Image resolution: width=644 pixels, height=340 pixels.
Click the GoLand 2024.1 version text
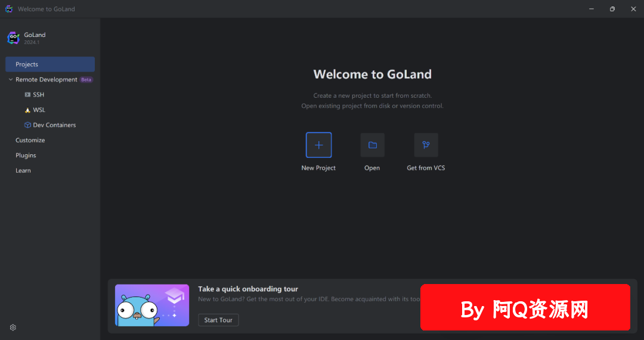click(32, 42)
